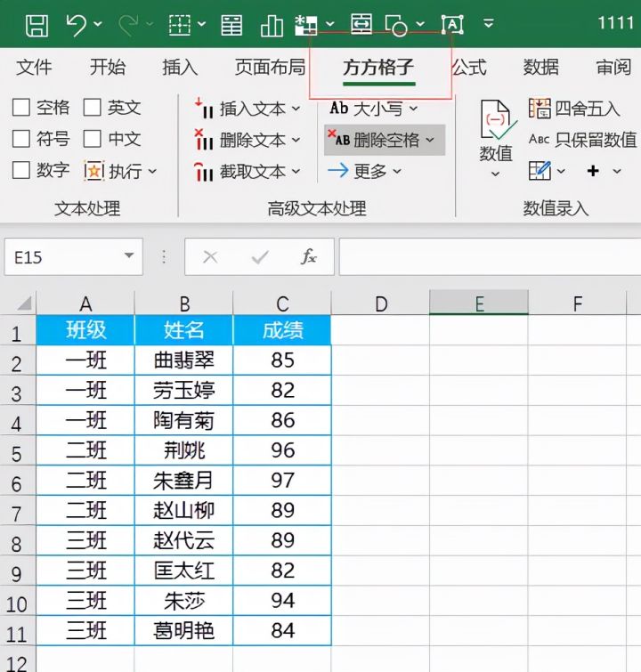Click inside the formula bar input
This screenshot has height=672, width=641.
click(x=490, y=256)
